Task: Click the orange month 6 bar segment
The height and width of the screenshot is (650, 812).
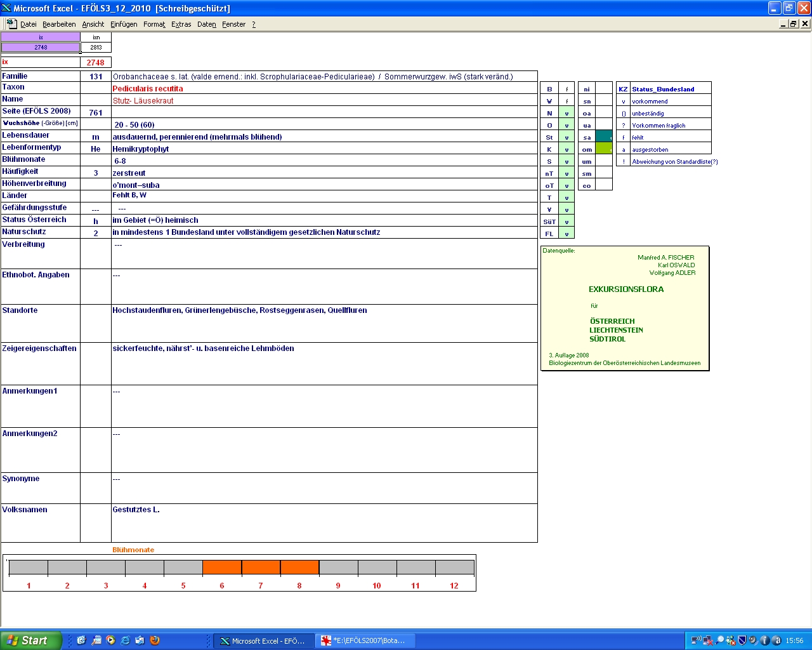Action: click(222, 567)
